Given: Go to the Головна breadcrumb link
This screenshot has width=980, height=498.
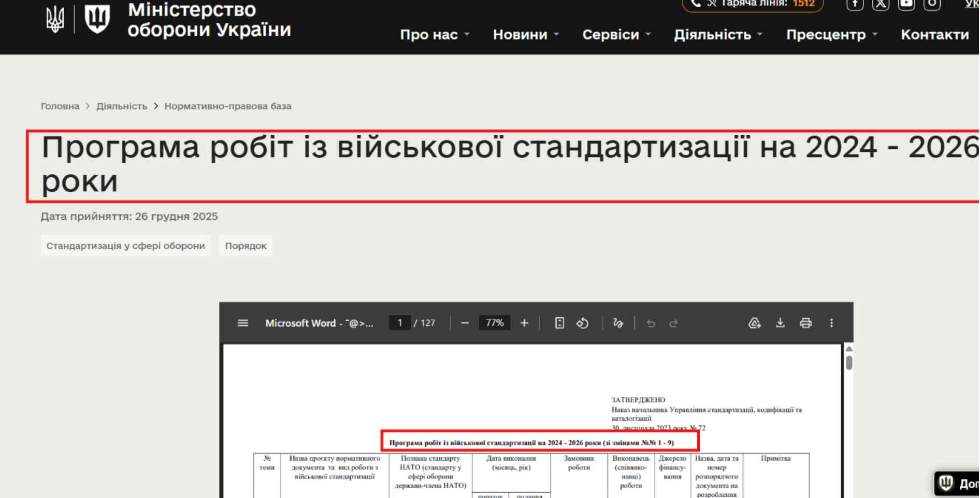Looking at the screenshot, I should 60,106.
